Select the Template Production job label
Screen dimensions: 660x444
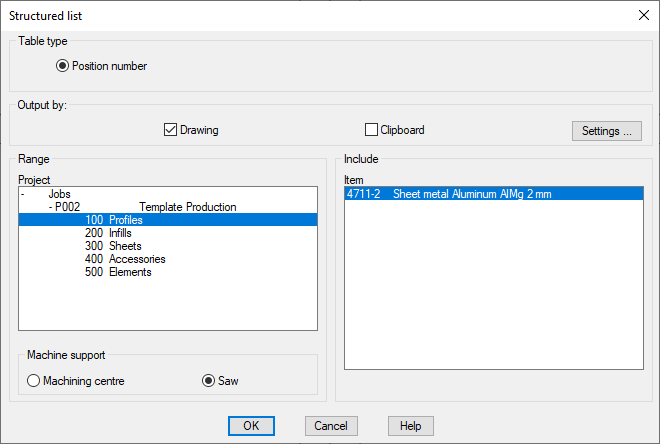[x=187, y=207]
